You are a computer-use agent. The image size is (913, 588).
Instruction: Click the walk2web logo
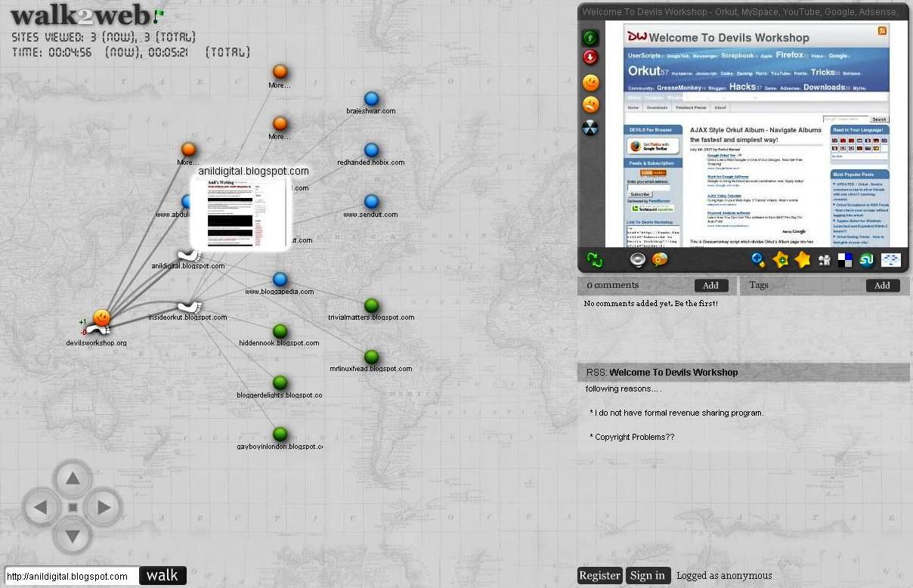coord(81,15)
